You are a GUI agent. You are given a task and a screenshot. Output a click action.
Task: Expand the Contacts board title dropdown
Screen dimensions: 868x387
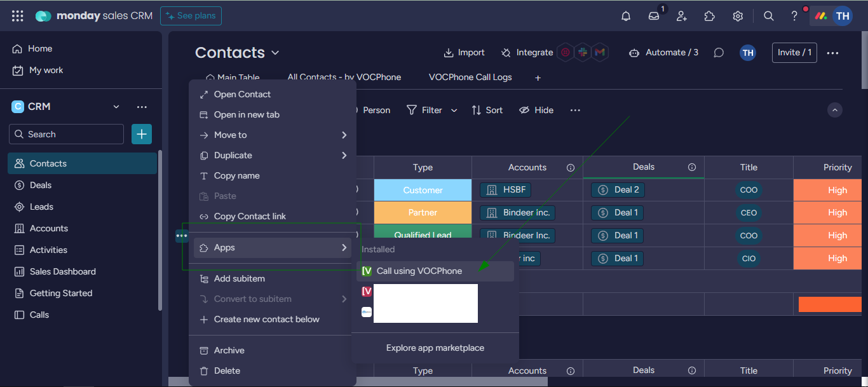275,53
